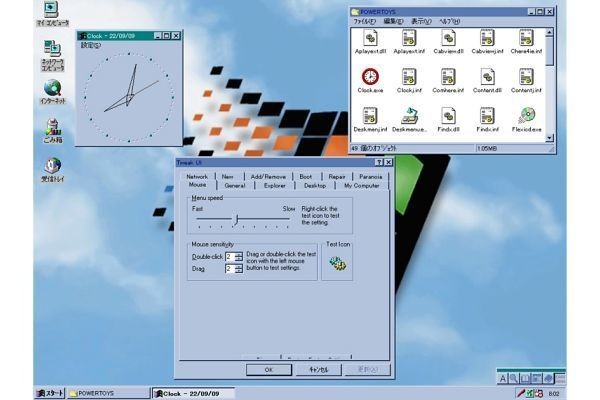Open the ファイル(F) menu in POWERTOYS window

(x=364, y=21)
